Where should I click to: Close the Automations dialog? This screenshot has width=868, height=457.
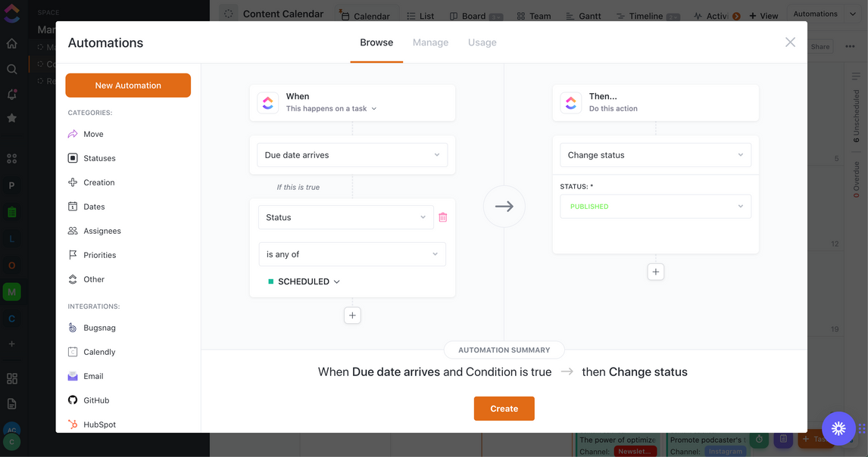(790, 42)
